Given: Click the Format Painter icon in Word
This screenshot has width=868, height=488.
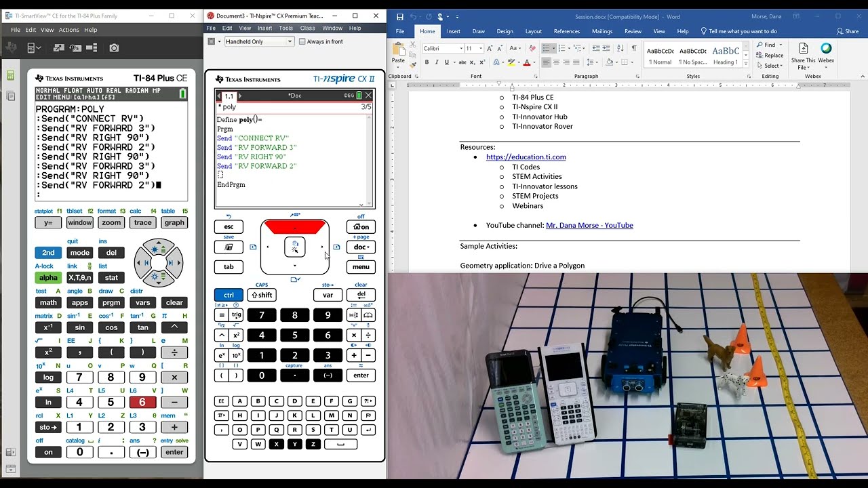Looking at the screenshot, I should coord(412,65).
